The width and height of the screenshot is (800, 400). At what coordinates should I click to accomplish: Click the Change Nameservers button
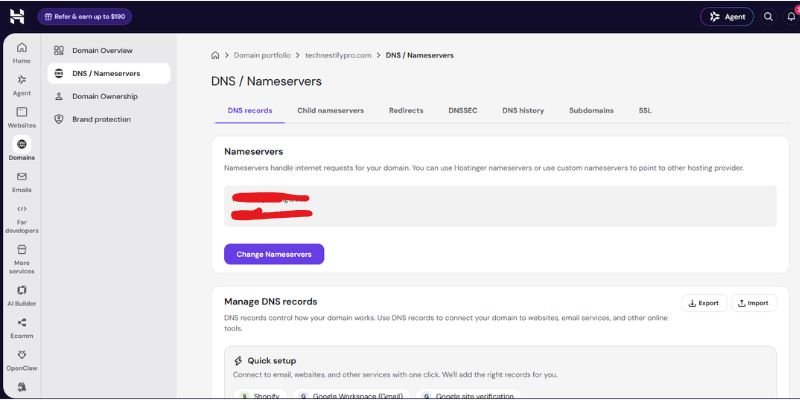274,254
